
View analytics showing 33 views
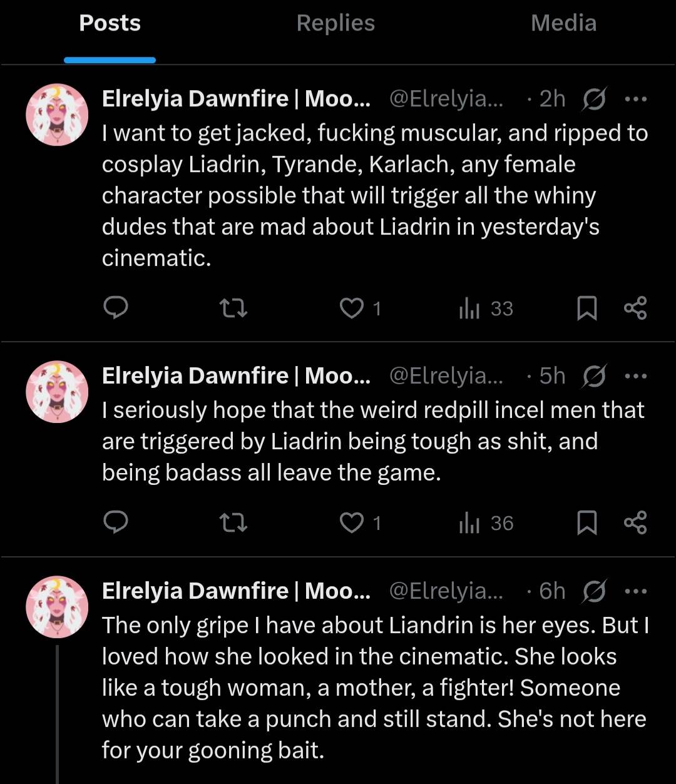coord(486,308)
